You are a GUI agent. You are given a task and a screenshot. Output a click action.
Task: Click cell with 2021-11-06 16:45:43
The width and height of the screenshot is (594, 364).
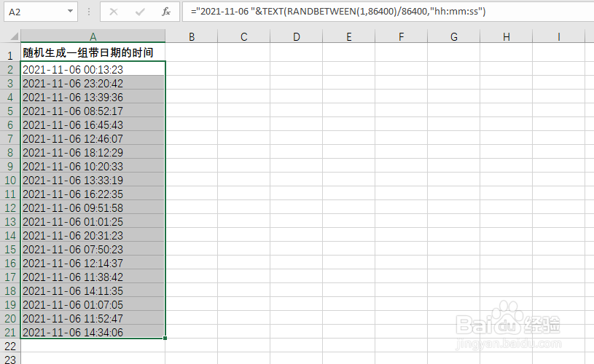[x=93, y=125]
